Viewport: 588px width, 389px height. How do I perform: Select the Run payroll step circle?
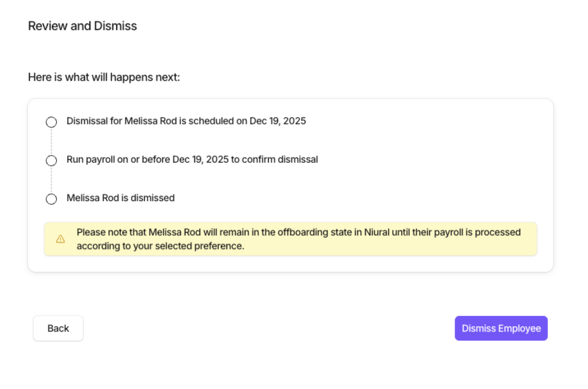pyautogui.click(x=51, y=160)
